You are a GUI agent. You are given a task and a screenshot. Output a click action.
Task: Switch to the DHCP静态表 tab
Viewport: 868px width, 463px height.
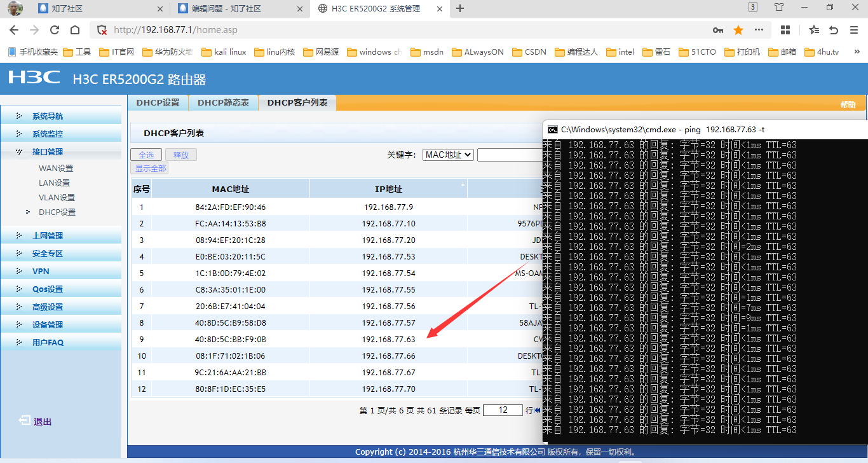(223, 102)
